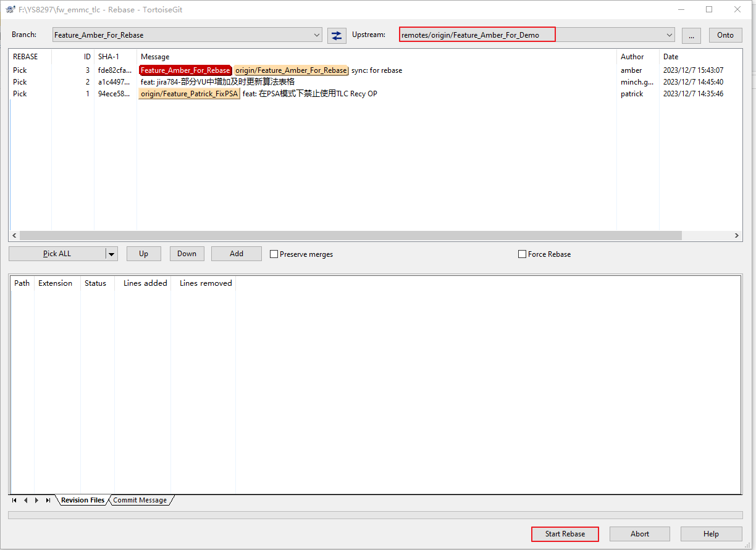The image size is (756, 550).
Task: Sort by ID column header
Action: (x=73, y=57)
